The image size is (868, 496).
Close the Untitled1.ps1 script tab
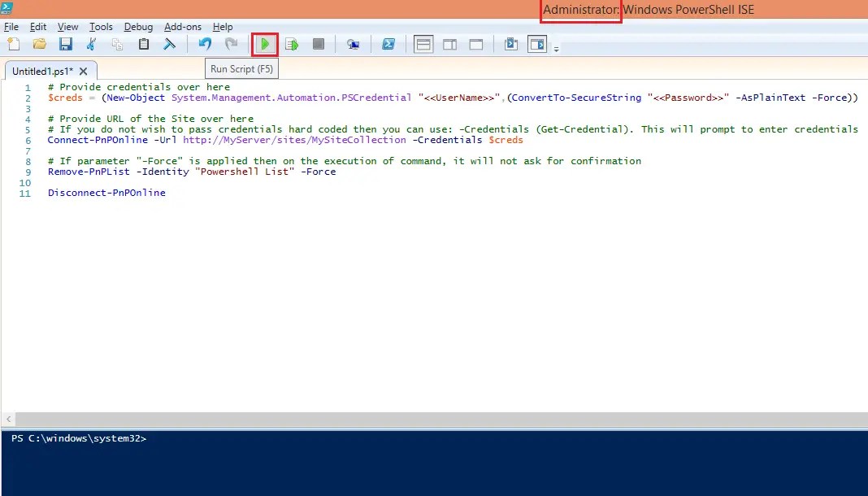point(84,71)
